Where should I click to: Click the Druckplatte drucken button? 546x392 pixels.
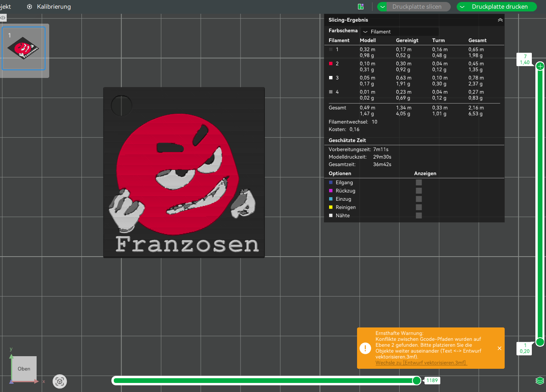pyautogui.click(x=500, y=7)
